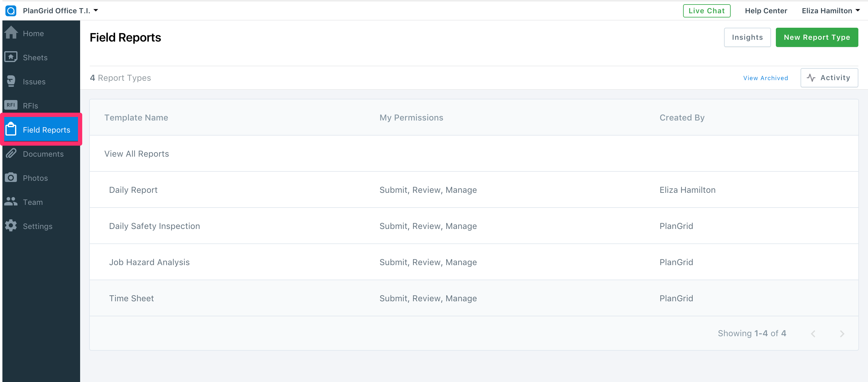Open Settings in the sidebar

(x=41, y=226)
